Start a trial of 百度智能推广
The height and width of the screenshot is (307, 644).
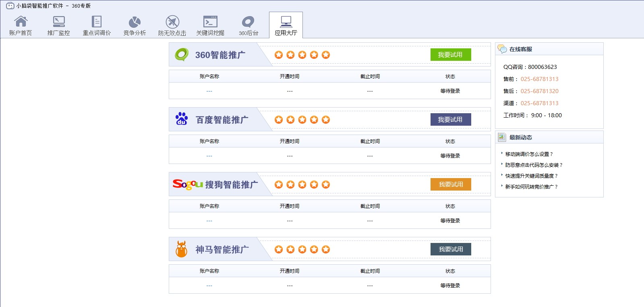(451, 120)
